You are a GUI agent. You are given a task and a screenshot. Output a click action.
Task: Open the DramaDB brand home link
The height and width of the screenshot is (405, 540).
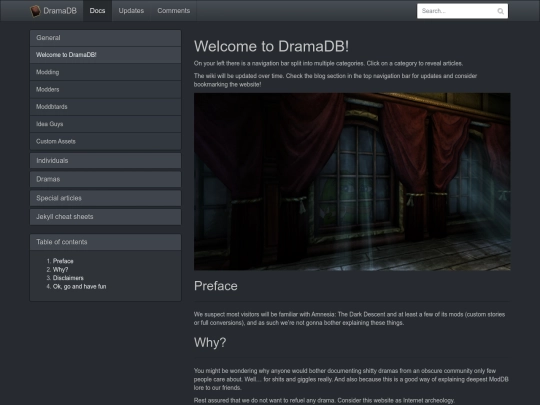coord(53,11)
